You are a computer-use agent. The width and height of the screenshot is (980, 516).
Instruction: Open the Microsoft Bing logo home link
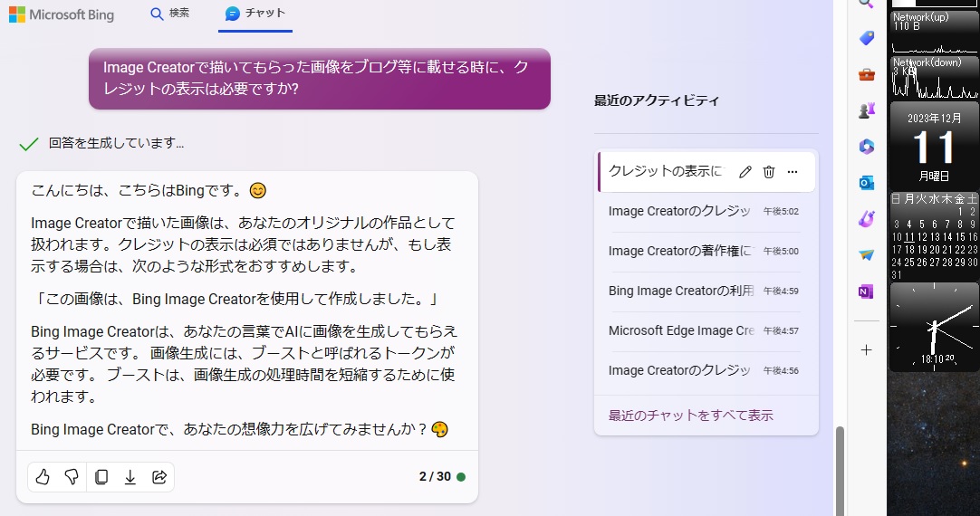click(x=62, y=14)
